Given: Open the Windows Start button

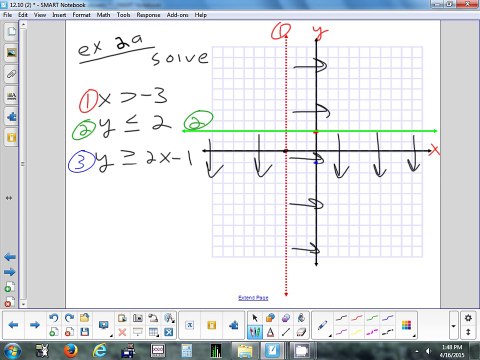Looking at the screenshot, I should (x=13, y=351).
